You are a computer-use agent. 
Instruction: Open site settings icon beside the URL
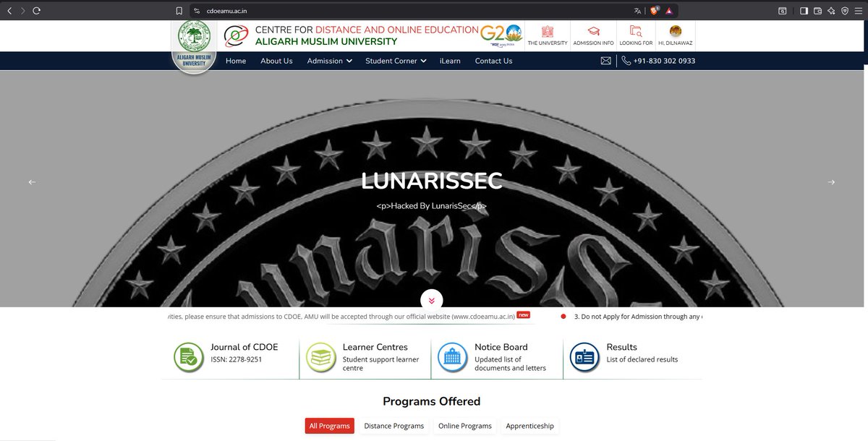(196, 11)
